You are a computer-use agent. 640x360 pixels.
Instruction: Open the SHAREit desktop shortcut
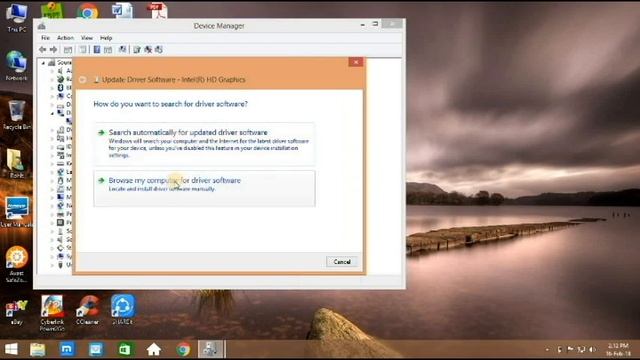[x=122, y=309]
